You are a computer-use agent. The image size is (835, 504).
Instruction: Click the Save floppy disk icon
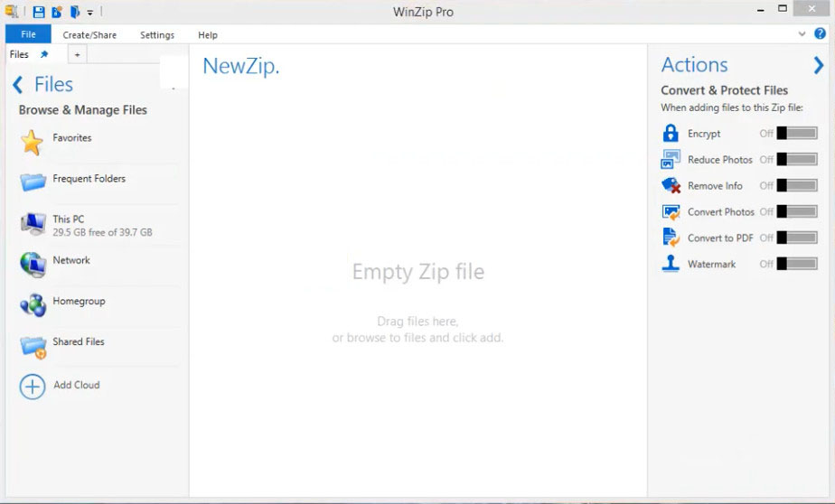tap(38, 12)
